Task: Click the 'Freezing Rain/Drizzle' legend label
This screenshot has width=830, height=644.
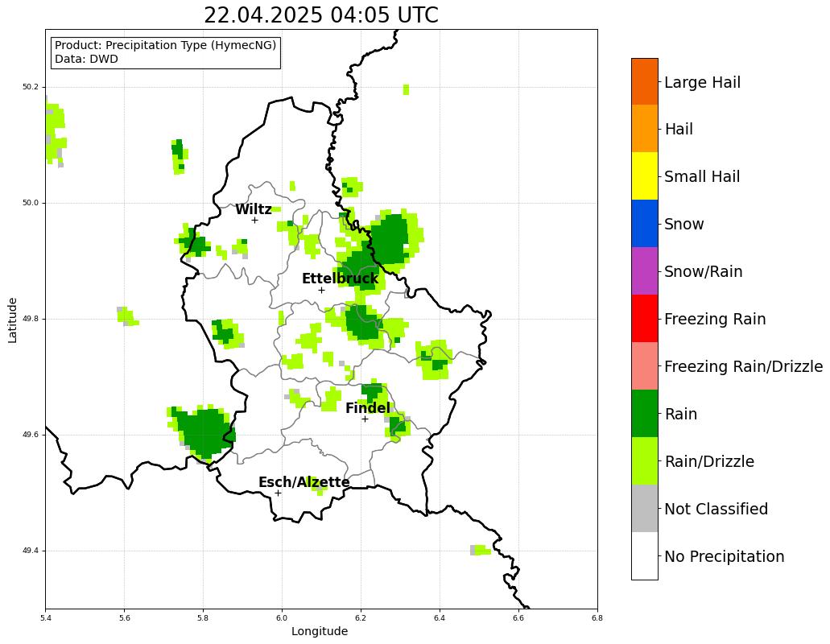Action: (744, 367)
